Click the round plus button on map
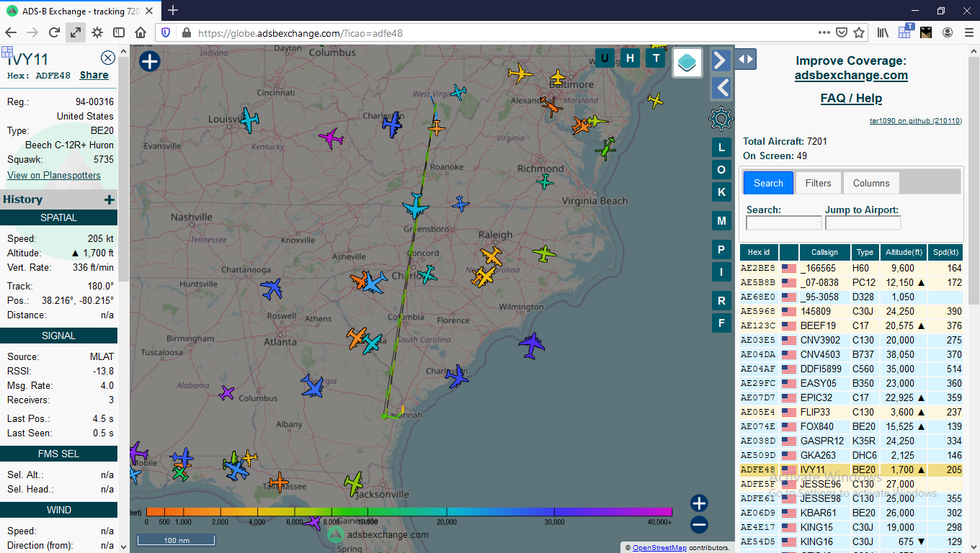 (x=149, y=61)
